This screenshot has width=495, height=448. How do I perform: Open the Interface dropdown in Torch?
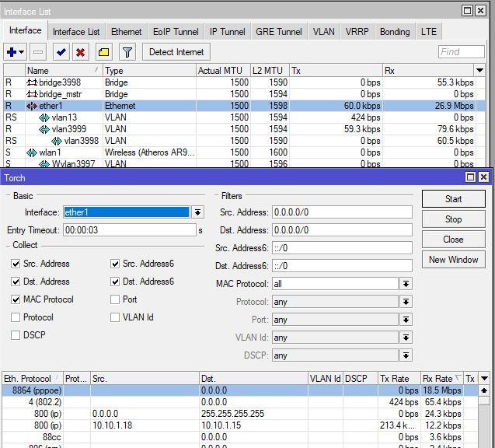197,212
